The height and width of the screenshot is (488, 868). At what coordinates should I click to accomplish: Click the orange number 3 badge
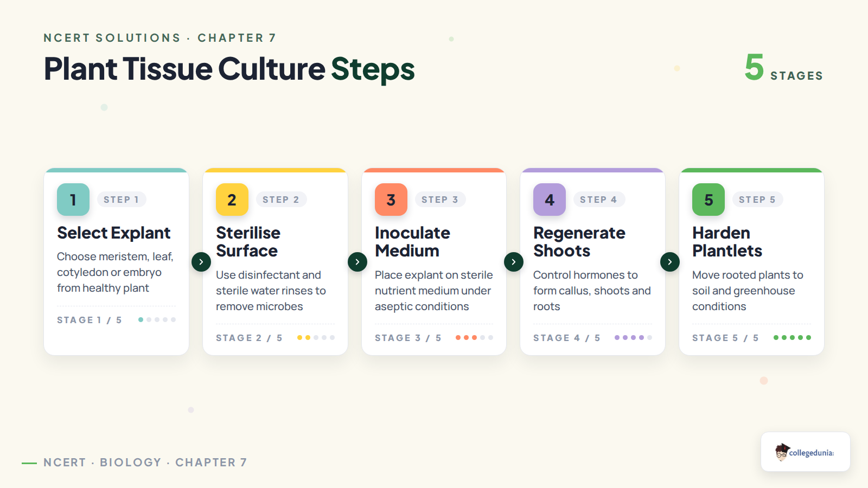pos(391,200)
